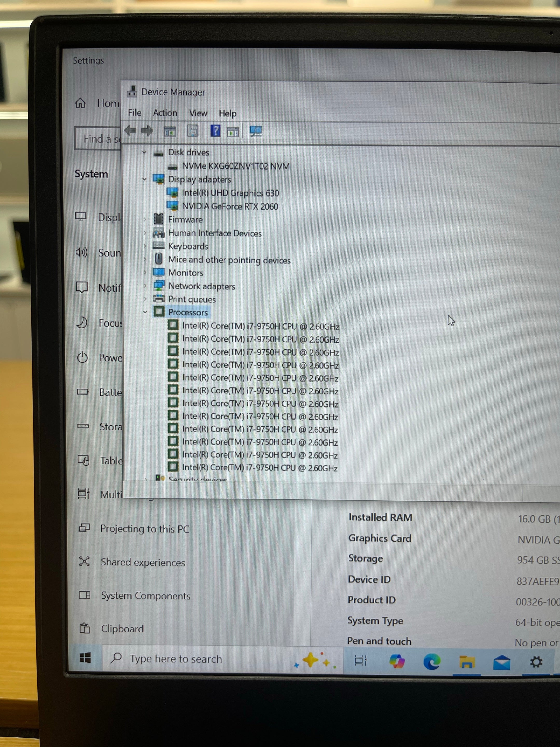Select the Print queues category label

click(192, 299)
